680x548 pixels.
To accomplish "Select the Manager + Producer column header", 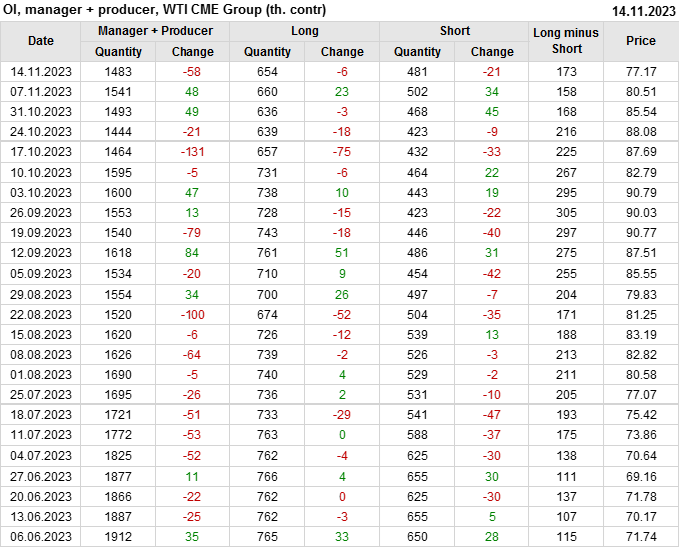I will tap(154, 31).
